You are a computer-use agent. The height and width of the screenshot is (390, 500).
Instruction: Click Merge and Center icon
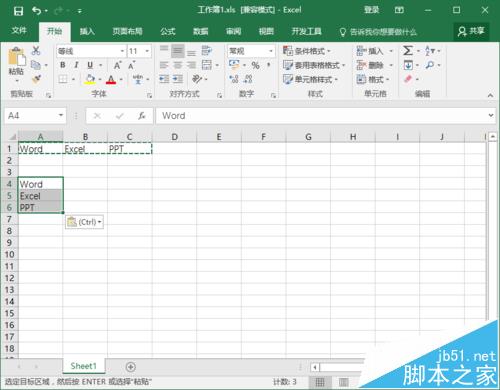click(x=207, y=65)
